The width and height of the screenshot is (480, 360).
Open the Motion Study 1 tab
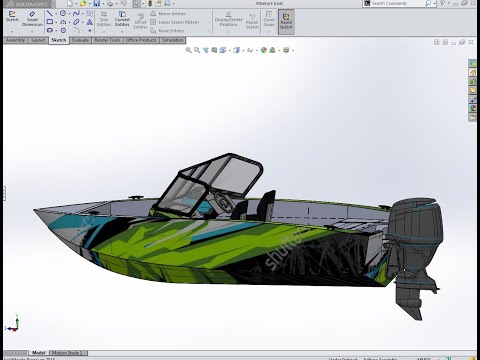(68, 353)
